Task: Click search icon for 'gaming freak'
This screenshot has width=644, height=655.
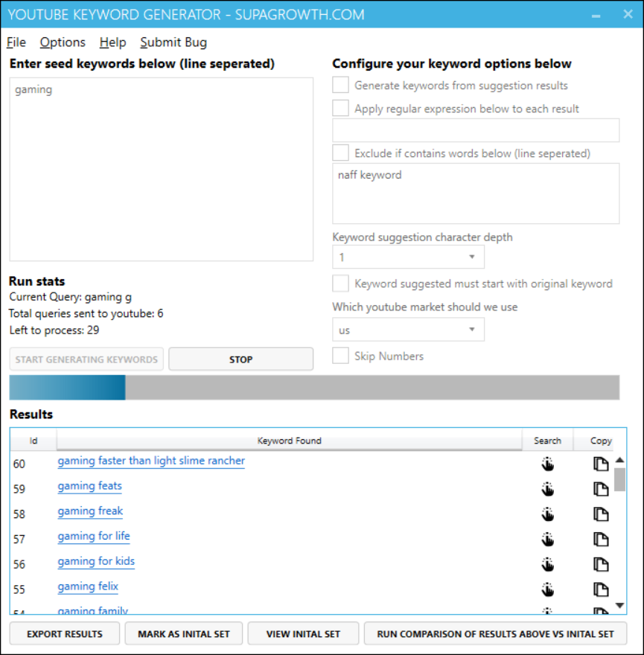Action: click(x=547, y=514)
